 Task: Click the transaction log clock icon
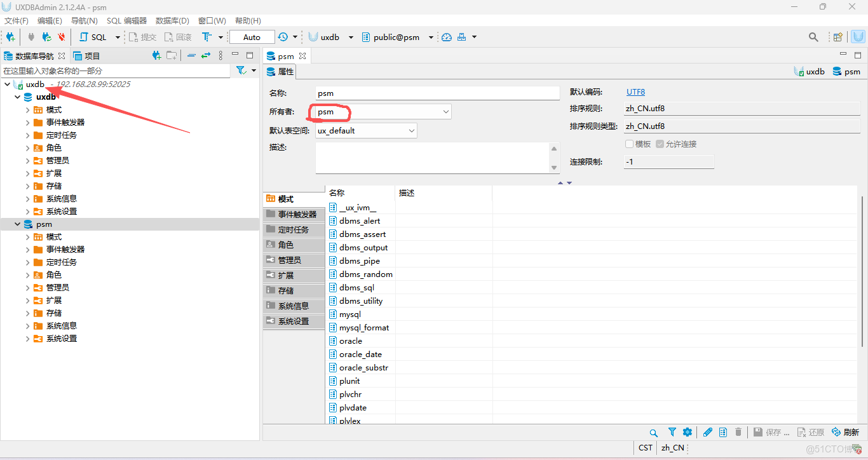283,37
